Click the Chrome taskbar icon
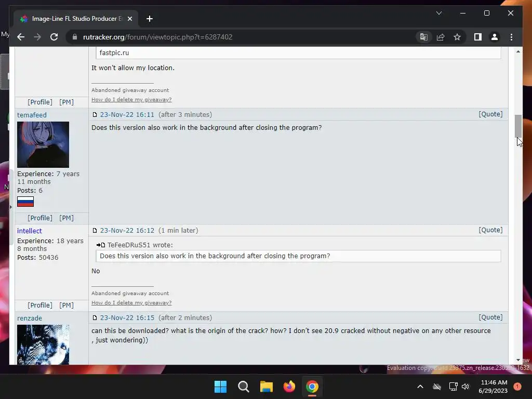This screenshot has height=399, width=532. [312, 387]
